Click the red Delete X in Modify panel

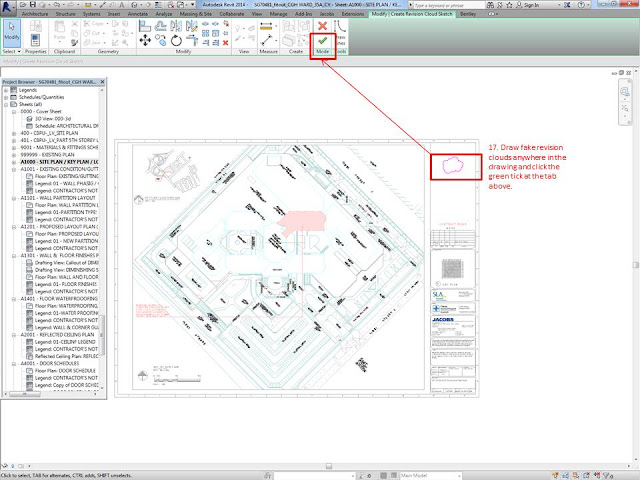[225, 42]
